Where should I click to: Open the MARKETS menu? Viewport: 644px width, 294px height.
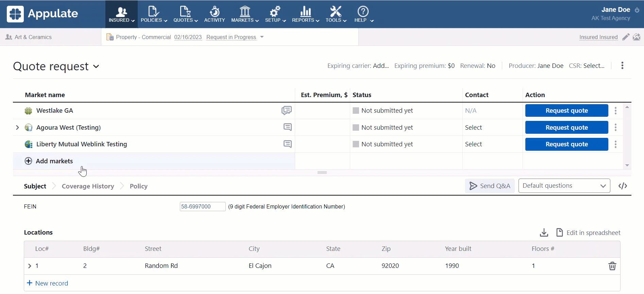tap(245, 14)
